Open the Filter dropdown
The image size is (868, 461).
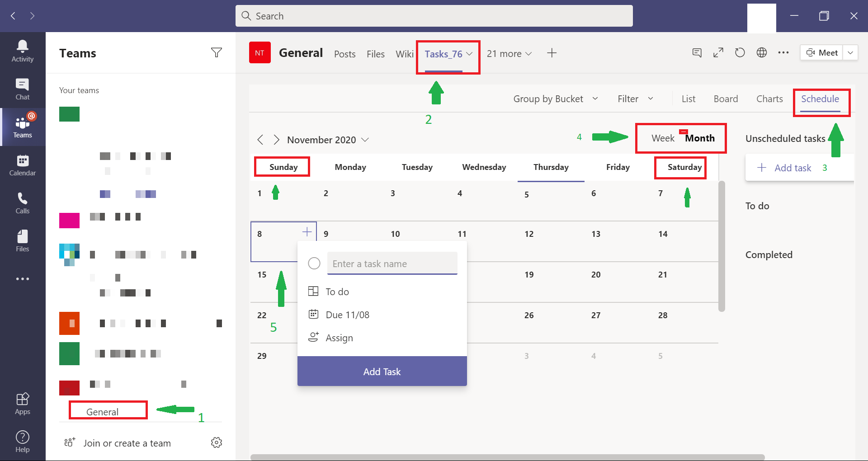[x=636, y=99]
